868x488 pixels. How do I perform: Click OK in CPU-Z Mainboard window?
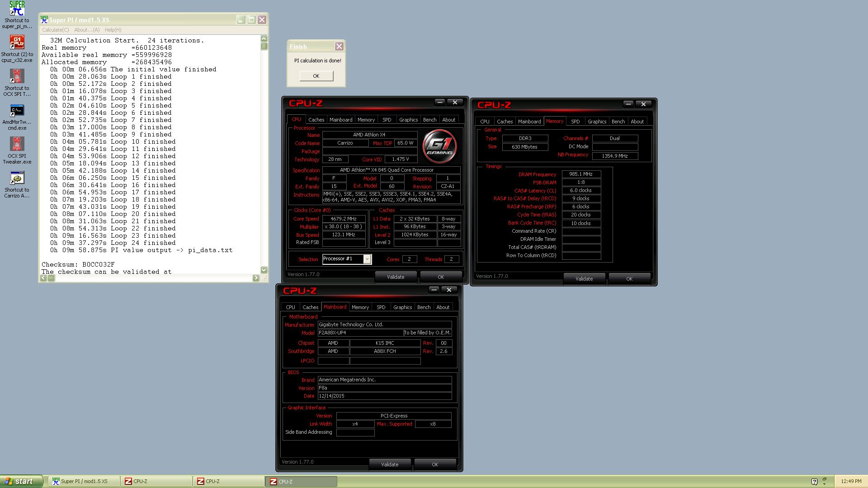pyautogui.click(x=435, y=465)
